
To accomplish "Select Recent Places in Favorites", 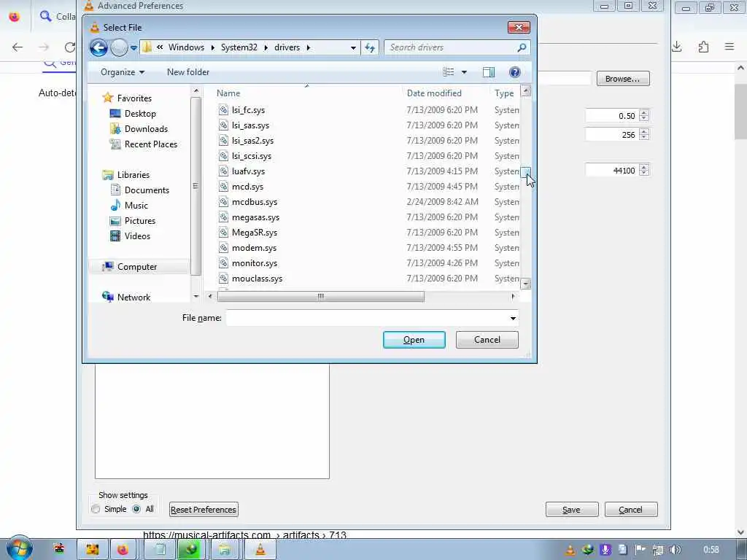I will click(150, 144).
